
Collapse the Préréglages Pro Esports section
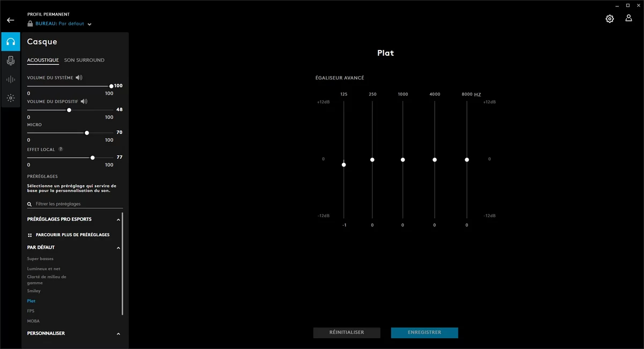click(119, 220)
